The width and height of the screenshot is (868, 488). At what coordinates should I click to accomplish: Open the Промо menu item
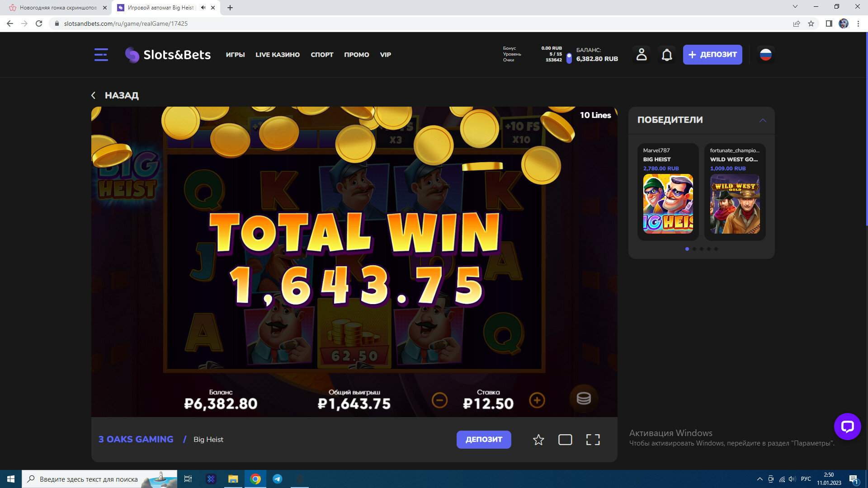[356, 55]
